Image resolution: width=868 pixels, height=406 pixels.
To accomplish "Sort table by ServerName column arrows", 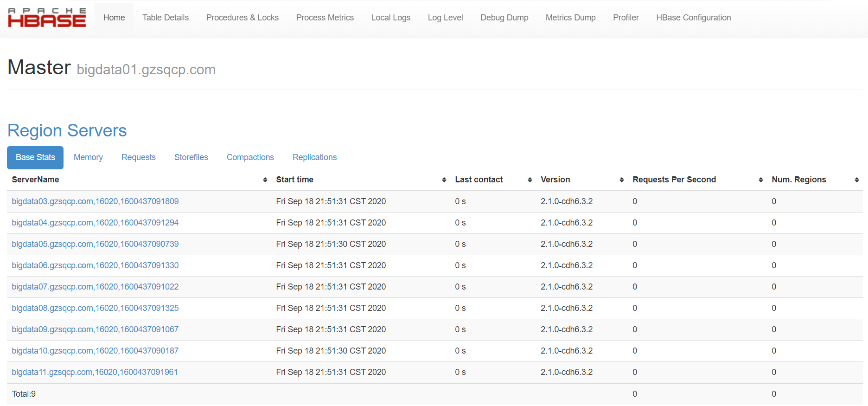I will click(265, 180).
